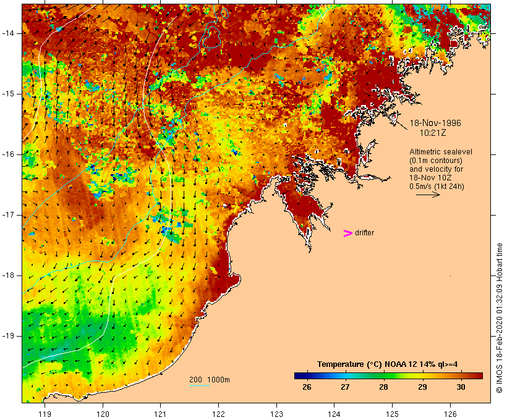The height and width of the screenshot is (420, 507).
Task: Click latitude label -19
Action: pos(8,336)
